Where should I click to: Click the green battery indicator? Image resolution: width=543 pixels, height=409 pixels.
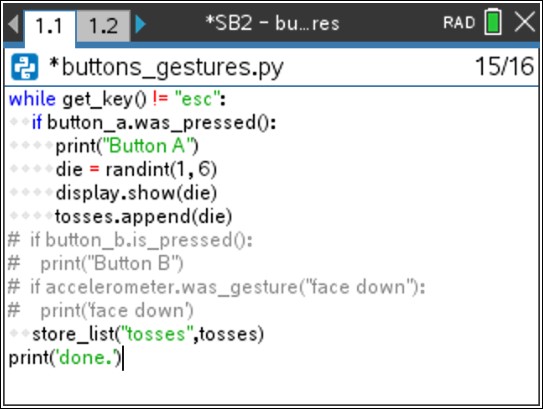pyautogui.click(x=493, y=22)
